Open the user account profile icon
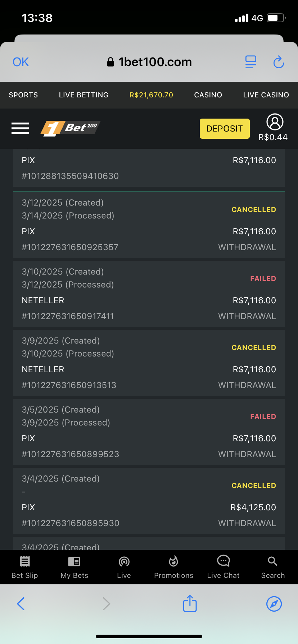Screen dimensions: 298x644 pos(275,123)
